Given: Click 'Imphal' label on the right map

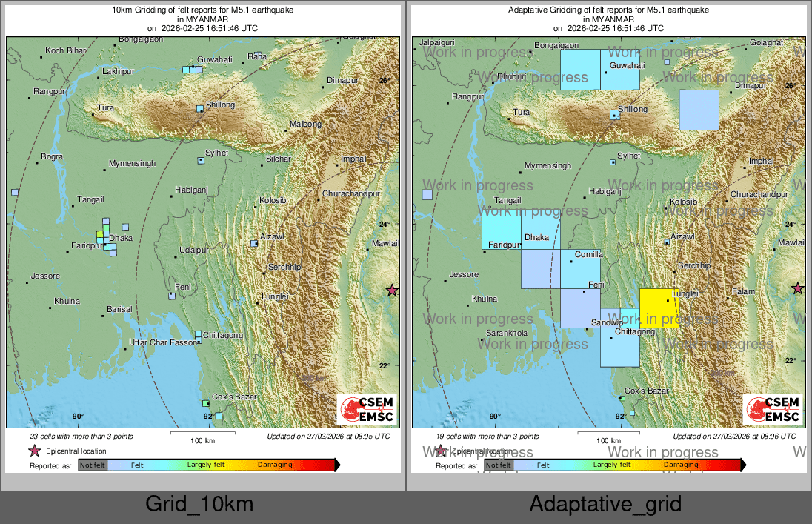Looking at the screenshot, I should (762, 161).
